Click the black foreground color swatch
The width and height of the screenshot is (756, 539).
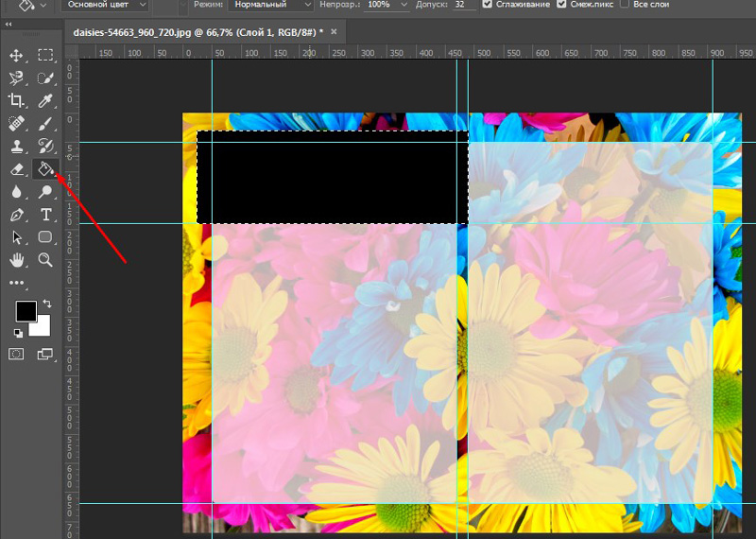26,311
